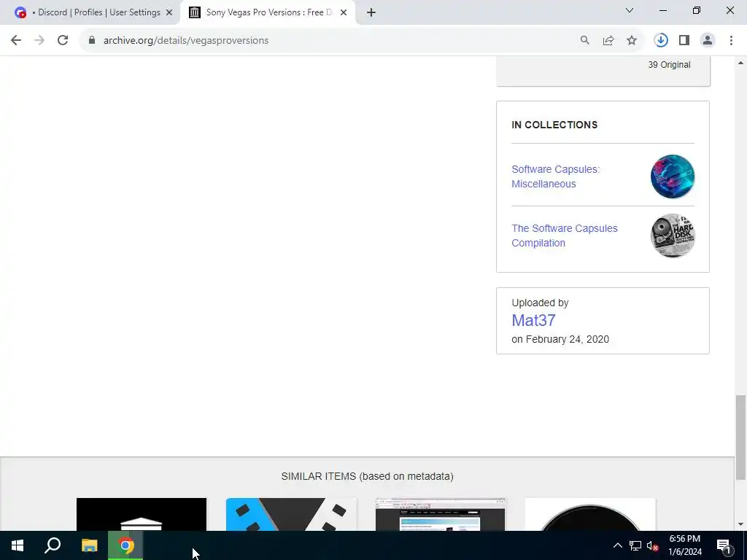Click the 39 Original files entry
This screenshot has height=560, width=747.
click(669, 65)
